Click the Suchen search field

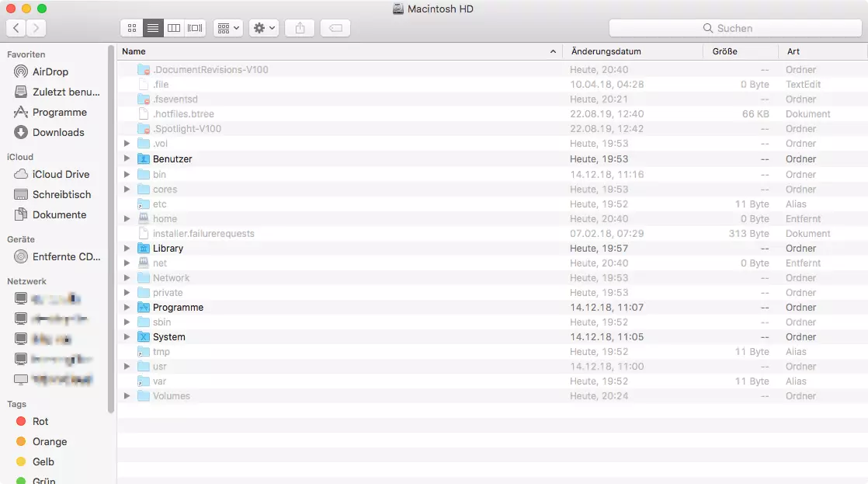(x=735, y=28)
